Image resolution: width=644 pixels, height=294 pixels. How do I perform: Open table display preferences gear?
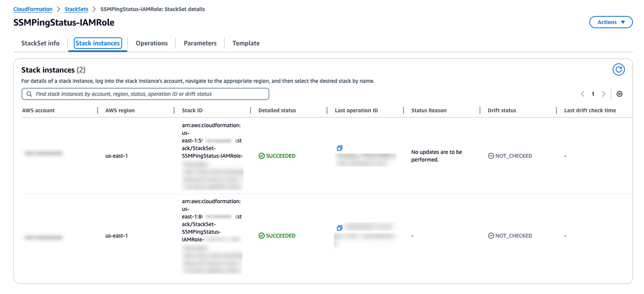tap(619, 94)
